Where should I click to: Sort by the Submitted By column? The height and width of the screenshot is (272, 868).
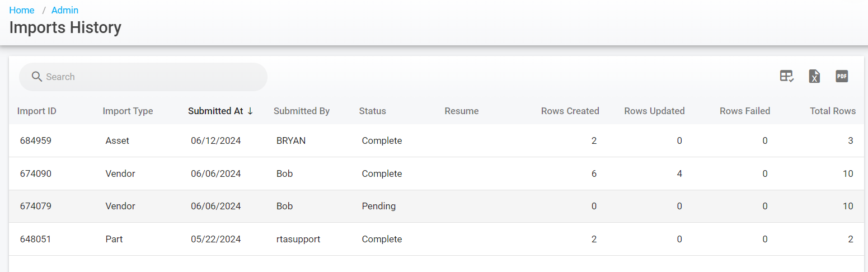tap(302, 111)
